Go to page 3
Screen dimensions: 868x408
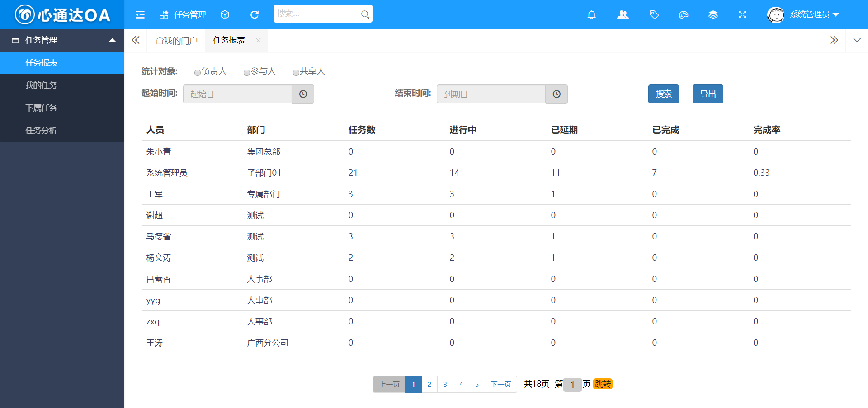[x=445, y=384]
